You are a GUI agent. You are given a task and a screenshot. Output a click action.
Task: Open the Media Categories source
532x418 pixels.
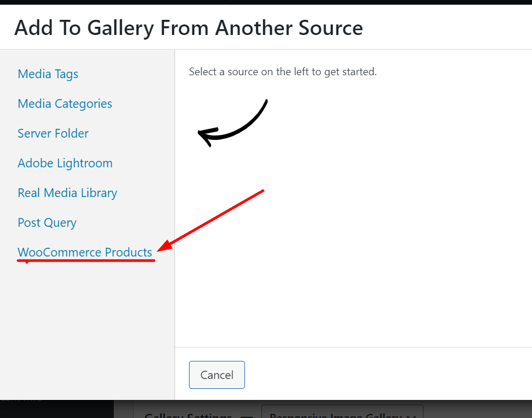click(x=65, y=104)
